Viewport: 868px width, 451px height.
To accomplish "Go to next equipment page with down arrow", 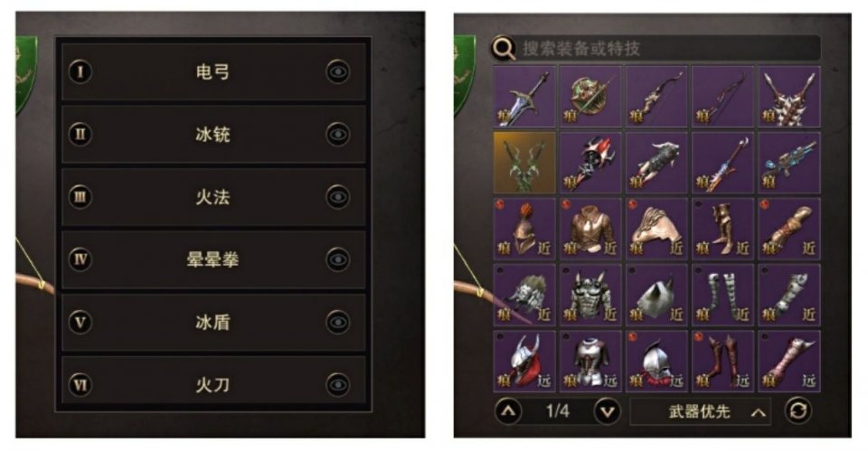I will (x=608, y=412).
